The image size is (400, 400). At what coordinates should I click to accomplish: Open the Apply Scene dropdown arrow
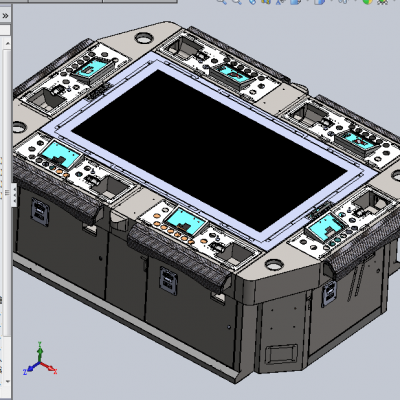click(394, 1)
